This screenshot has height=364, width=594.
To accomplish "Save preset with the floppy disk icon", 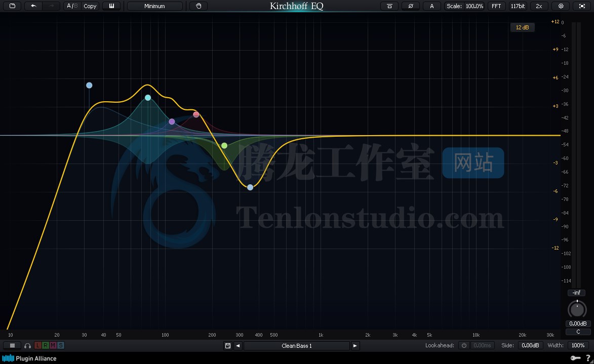I will pyautogui.click(x=228, y=345).
